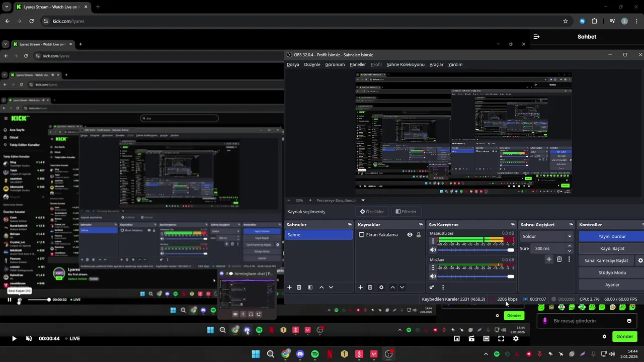Click Sanal Kamerayı Başlat button
This screenshot has height=362, width=644.
(x=606, y=260)
